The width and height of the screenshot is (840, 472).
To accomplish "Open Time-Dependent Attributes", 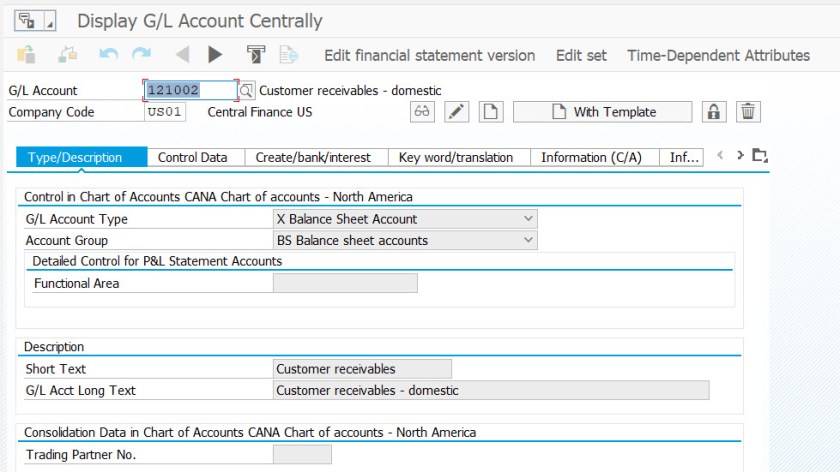I will [x=718, y=55].
